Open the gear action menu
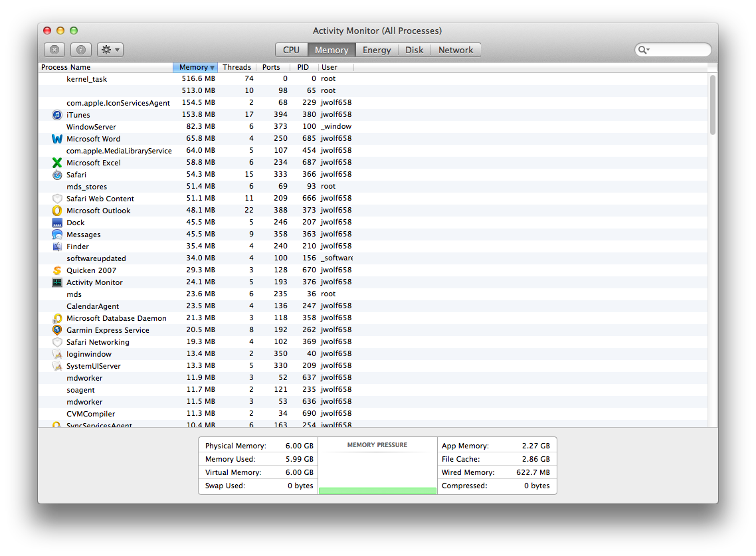The width and height of the screenshot is (756, 556). tap(110, 50)
